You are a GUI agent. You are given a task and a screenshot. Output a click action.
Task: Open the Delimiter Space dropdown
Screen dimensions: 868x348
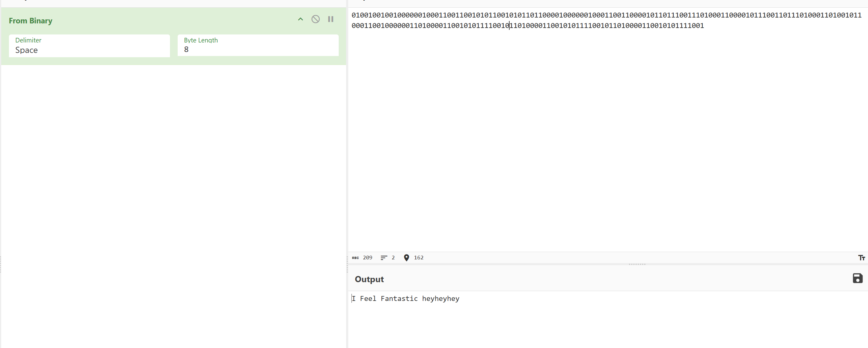click(89, 50)
